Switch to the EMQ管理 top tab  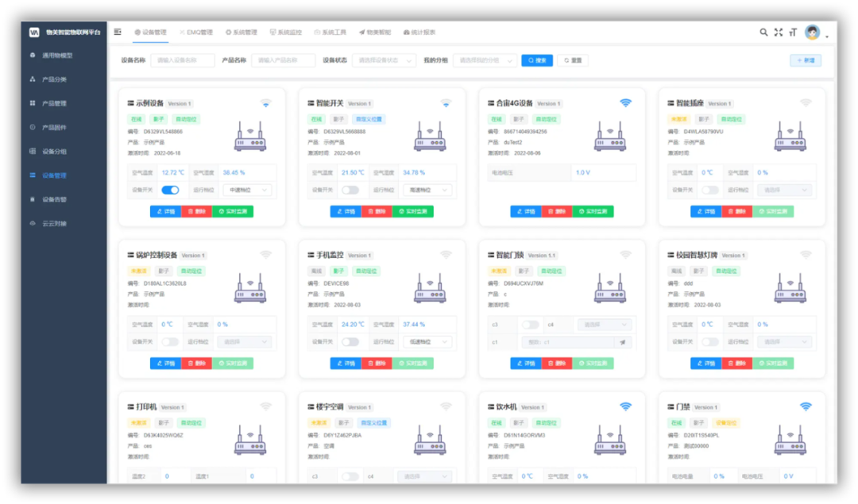pos(196,33)
